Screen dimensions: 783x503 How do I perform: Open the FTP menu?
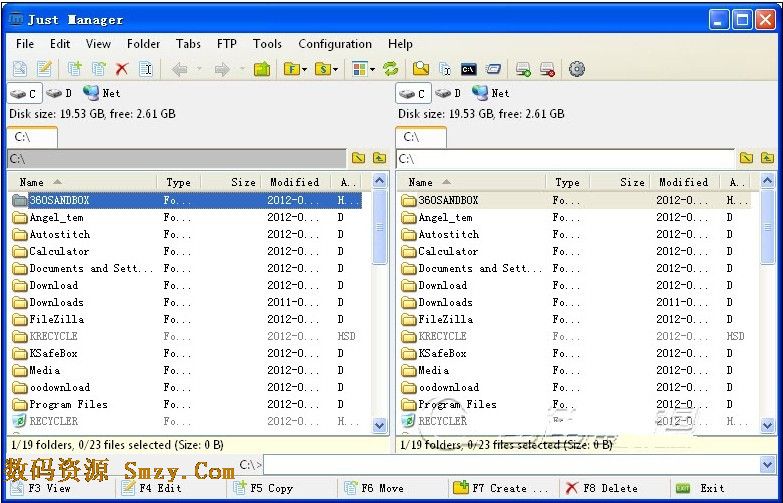tap(227, 44)
